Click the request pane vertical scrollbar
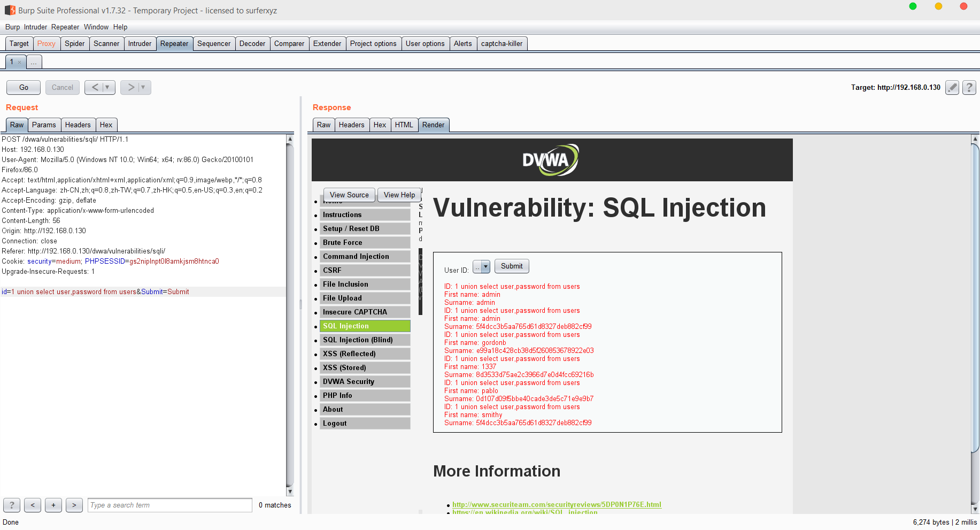The image size is (980, 530). (x=290, y=316)
